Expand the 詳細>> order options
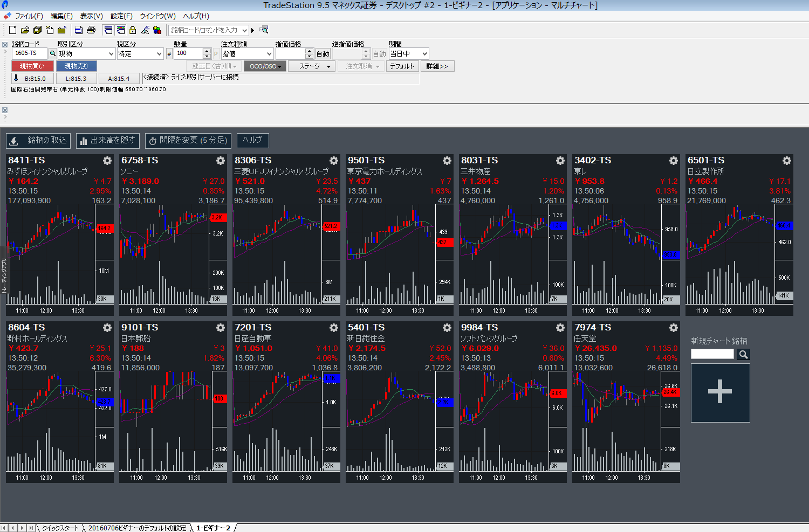 tap(437, 66)
